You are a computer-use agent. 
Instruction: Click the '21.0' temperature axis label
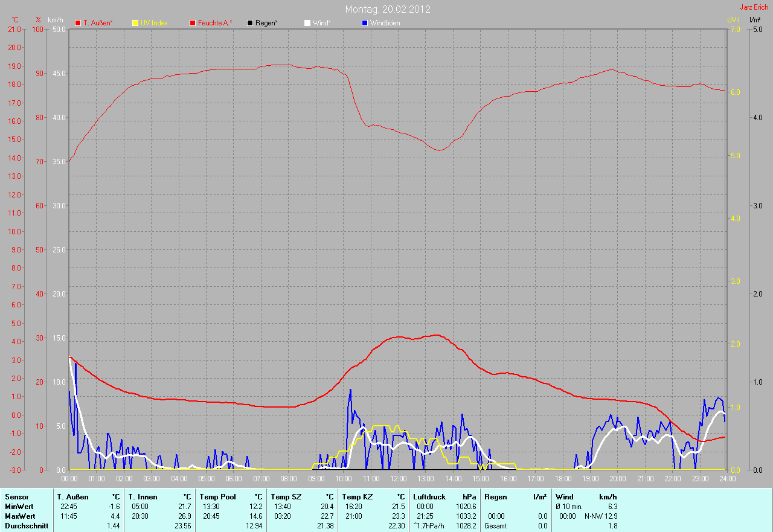(14, 29)
